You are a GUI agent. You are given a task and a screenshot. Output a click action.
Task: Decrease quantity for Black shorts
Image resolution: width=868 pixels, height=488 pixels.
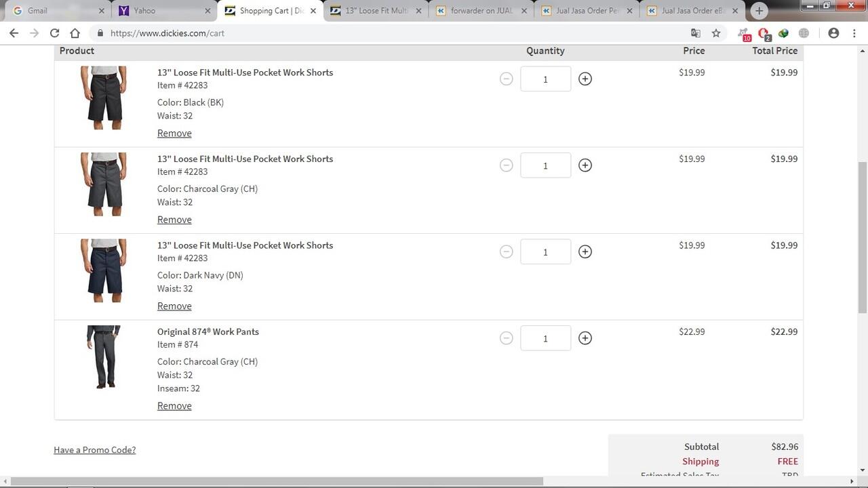coord(506,79)
